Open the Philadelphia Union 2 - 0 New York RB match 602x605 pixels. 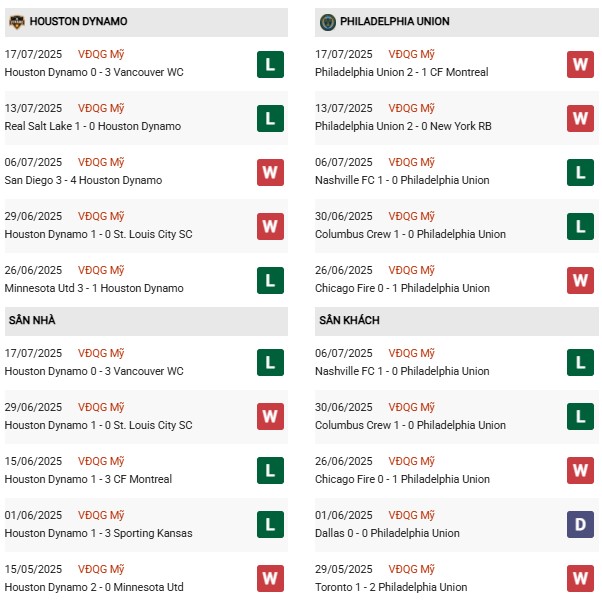[x=401, y=126]
